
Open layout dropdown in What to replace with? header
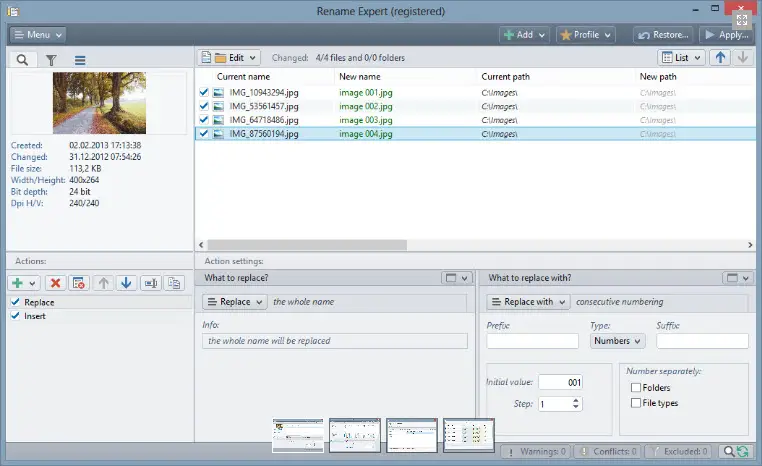(x=738, y=278)
